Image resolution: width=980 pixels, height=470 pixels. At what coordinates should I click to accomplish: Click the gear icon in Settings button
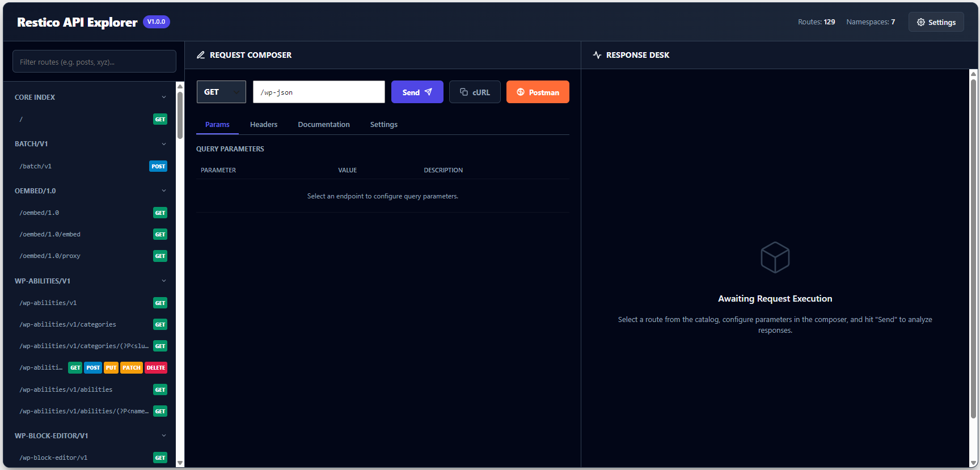921,22
